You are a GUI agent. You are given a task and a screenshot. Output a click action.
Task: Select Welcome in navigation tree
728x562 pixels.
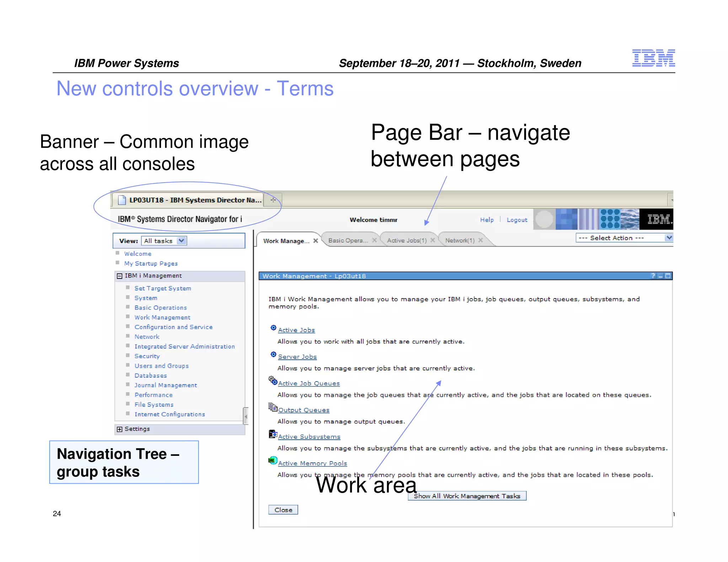coord(138,254)
